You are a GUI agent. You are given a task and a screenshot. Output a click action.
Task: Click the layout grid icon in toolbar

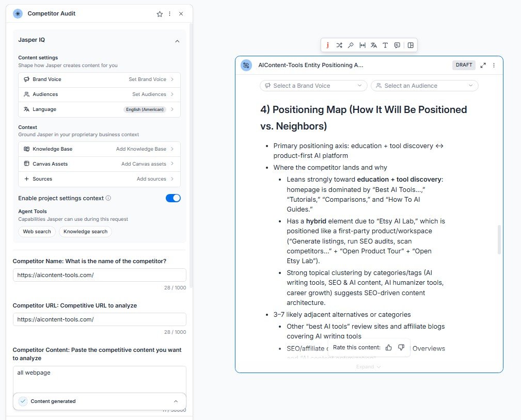(411, 45)
